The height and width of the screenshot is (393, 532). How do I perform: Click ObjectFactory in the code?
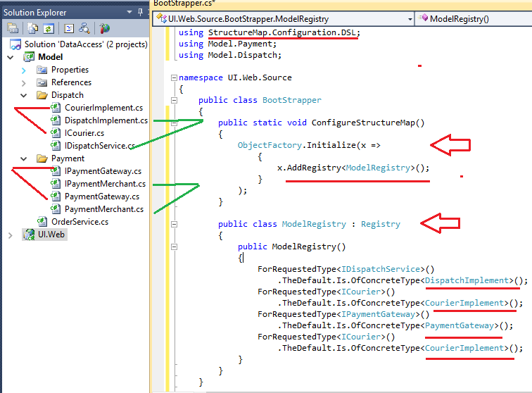click(270, 145)
